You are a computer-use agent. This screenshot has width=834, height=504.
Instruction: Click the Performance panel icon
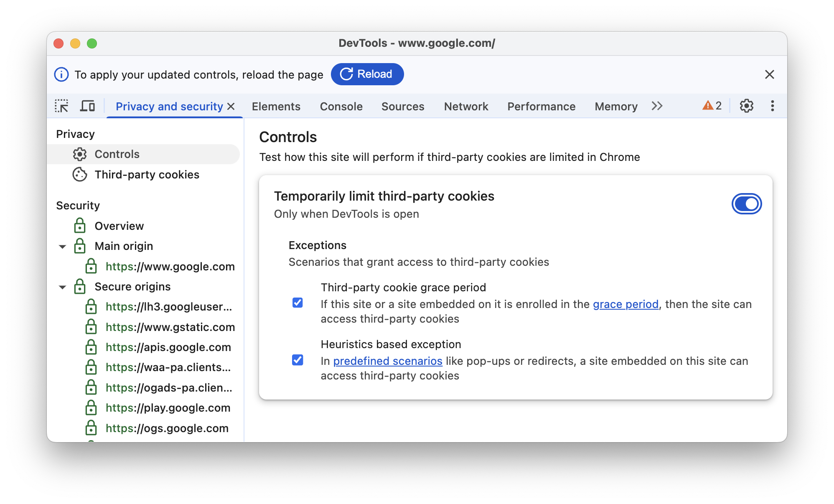[x=541, y=106]
